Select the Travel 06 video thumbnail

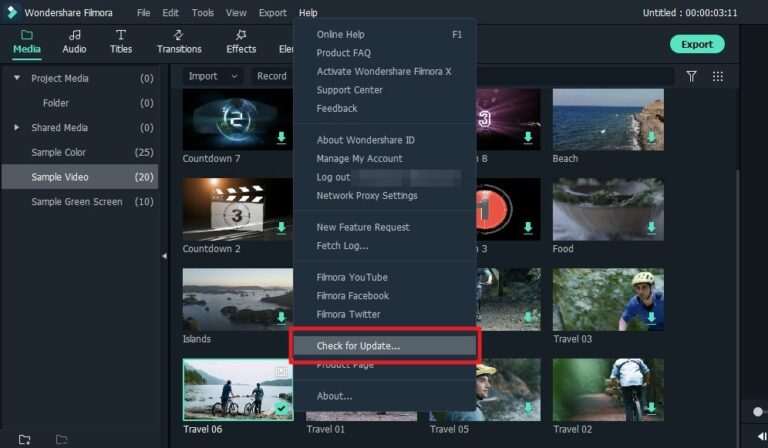pyautogui.click(x=238, y=389)
